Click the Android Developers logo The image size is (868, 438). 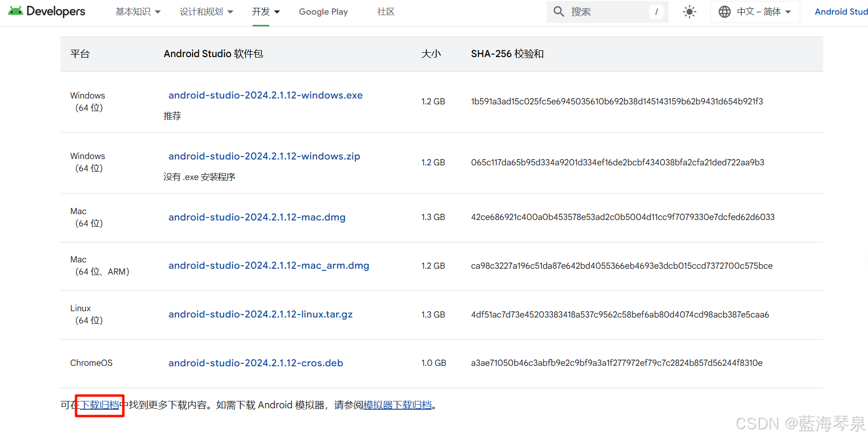(47, 11)
